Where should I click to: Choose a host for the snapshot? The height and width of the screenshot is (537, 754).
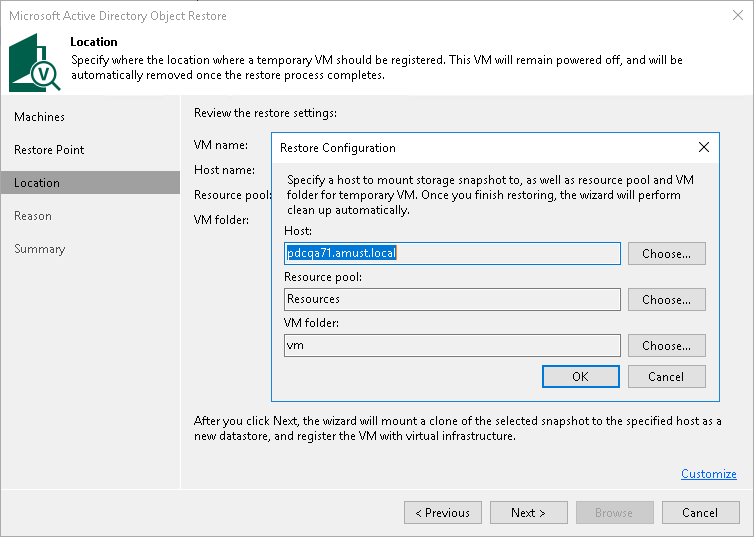(x=666, y=254)
